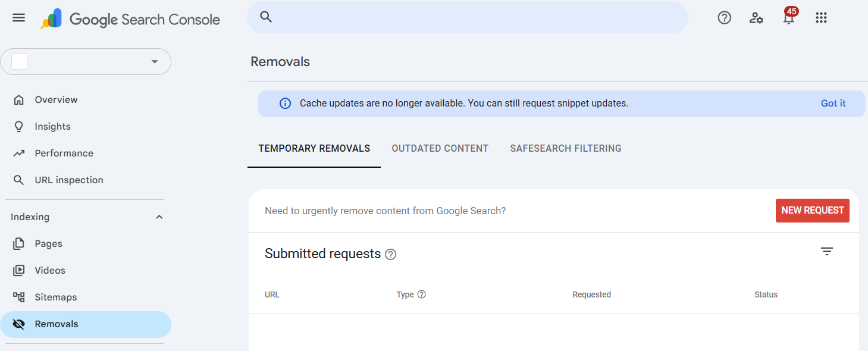This screenshot has width=868, height=351.
Task: Click the search magnifier icon in top bar
Action: coord(266,17)
